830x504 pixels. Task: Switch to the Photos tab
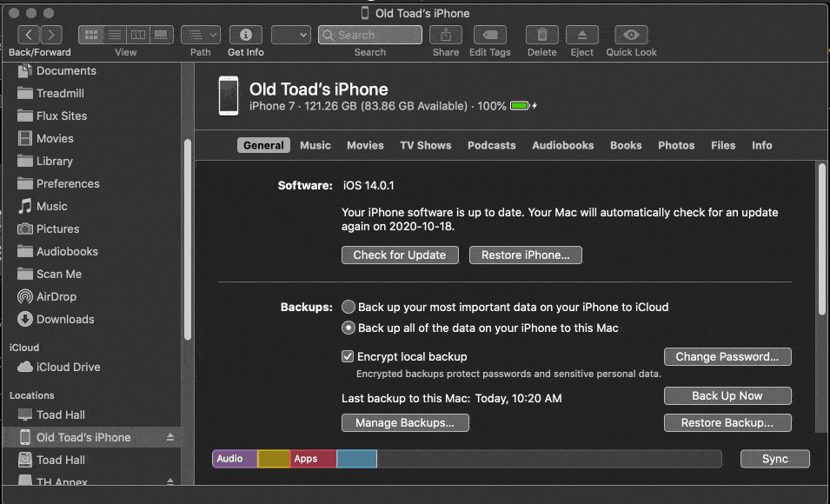[x=676, y=145]
